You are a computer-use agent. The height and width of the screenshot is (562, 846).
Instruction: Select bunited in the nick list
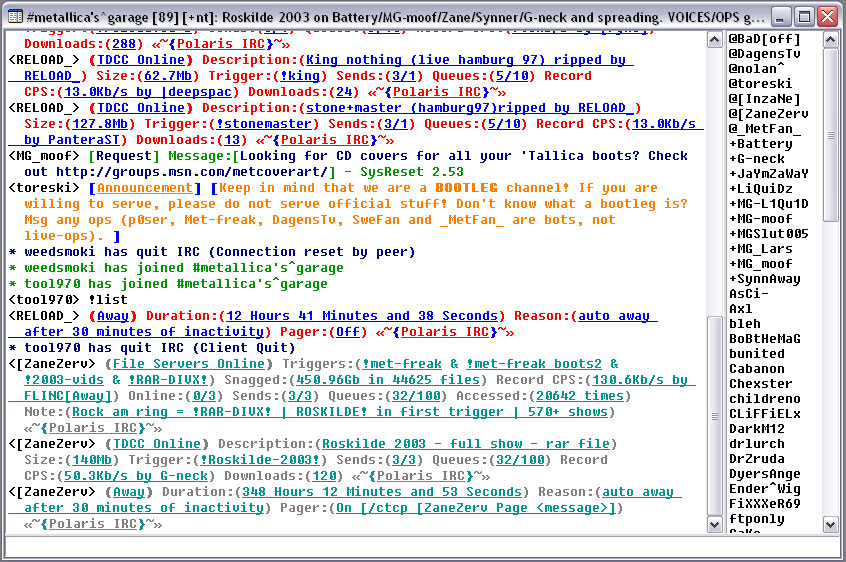click(757, 354)
